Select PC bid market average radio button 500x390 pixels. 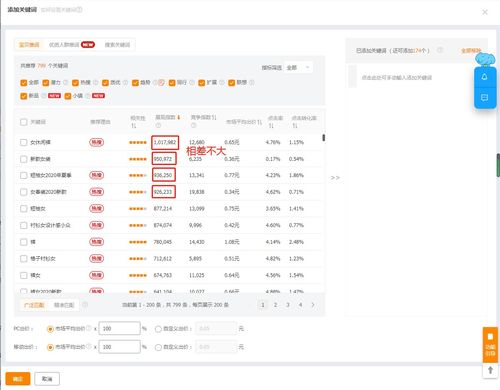click(x=50, y=329)
